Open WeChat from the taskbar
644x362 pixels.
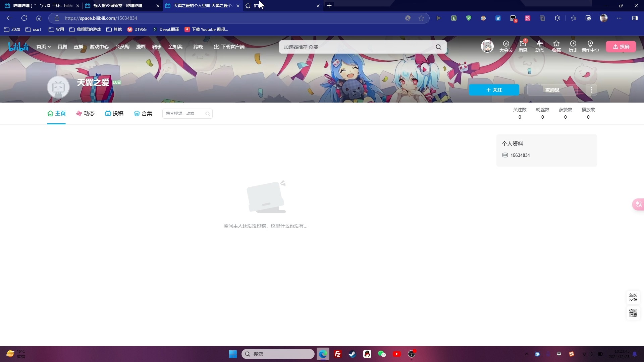point(382,354)
